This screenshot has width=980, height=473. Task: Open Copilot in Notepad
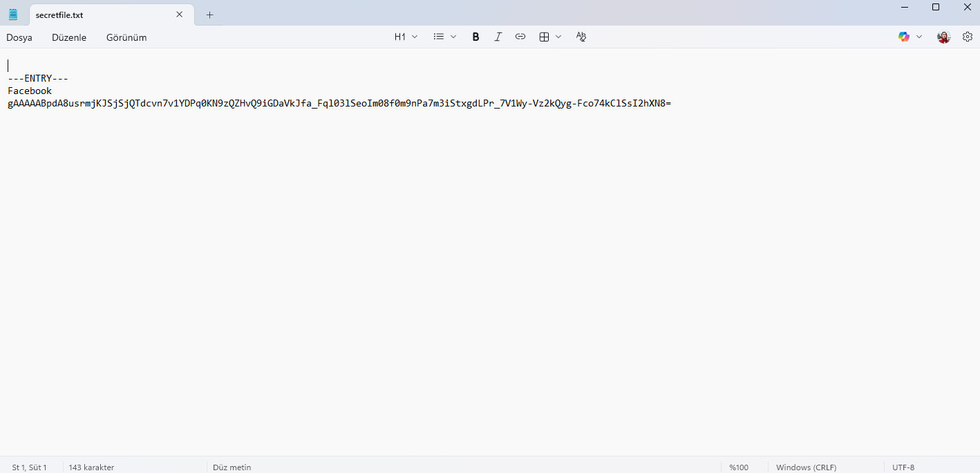pyautogui.click(x=903, y=37)
